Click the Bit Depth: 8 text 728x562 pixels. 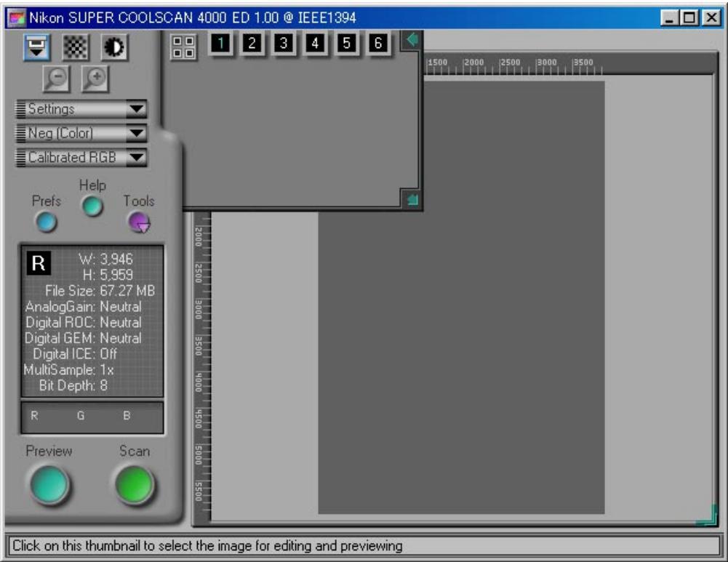(x=73, y=385)
